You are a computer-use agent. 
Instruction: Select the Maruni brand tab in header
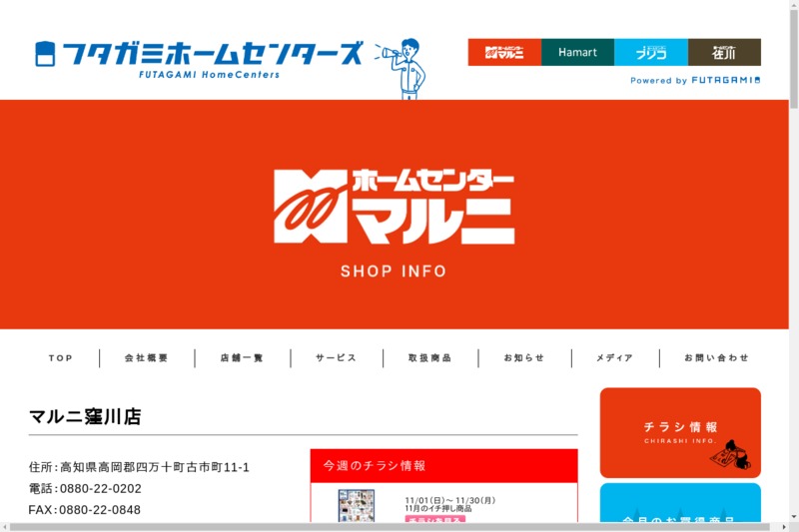pyautogui.click(x=504, y=52)
